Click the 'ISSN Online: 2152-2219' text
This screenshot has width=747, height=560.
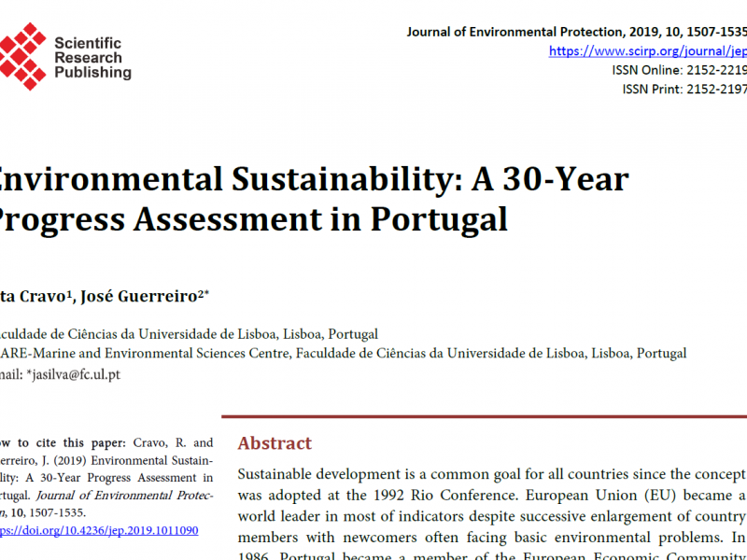pyautogui.click(x=680, y=70)
